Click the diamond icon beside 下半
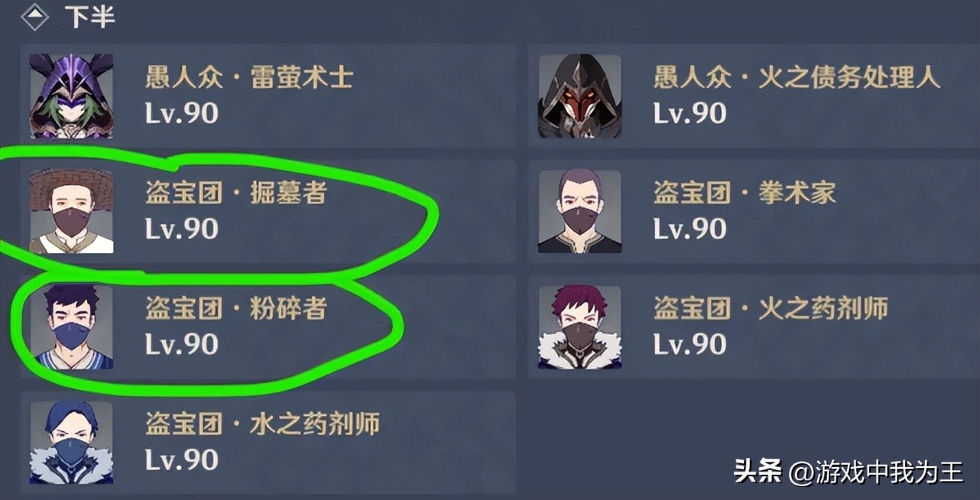 (35, 17)
